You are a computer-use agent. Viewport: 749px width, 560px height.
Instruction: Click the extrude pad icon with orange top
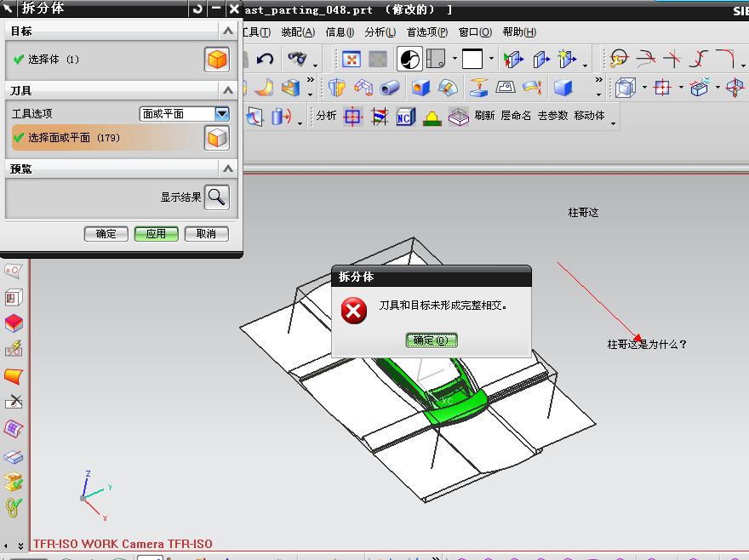[478, 88]
